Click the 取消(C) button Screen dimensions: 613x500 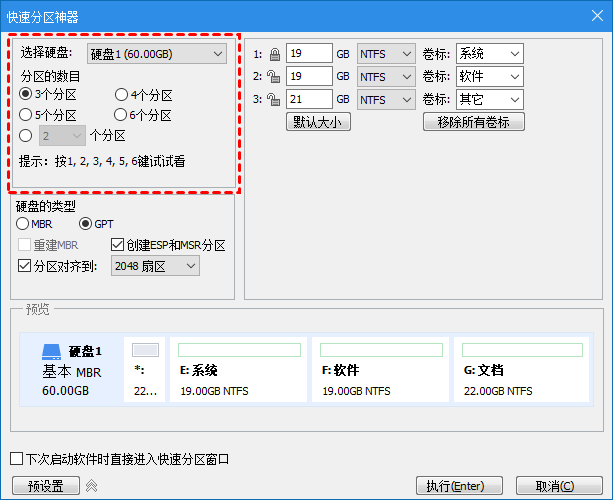coord(559,486)
